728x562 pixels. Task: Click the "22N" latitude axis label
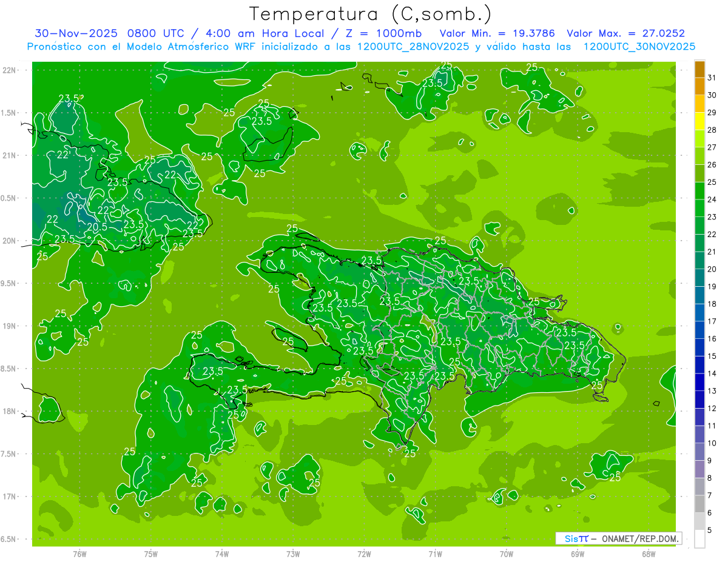8,70
